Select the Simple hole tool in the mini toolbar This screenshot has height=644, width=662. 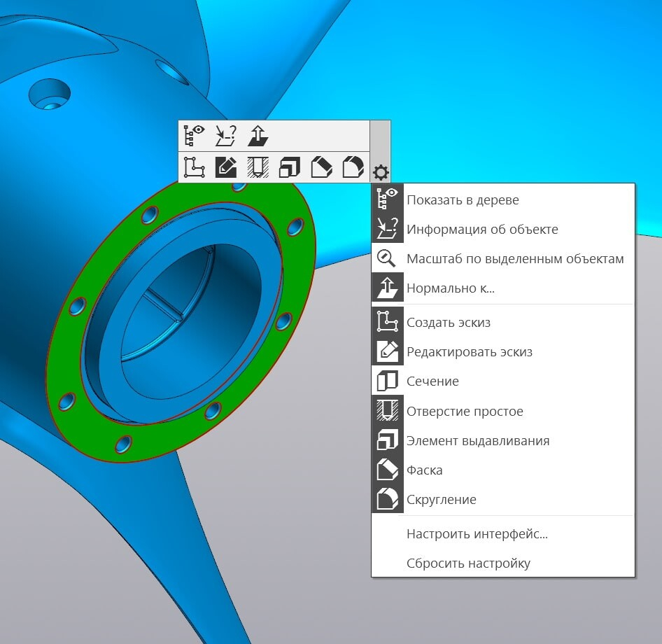[258, 167]
